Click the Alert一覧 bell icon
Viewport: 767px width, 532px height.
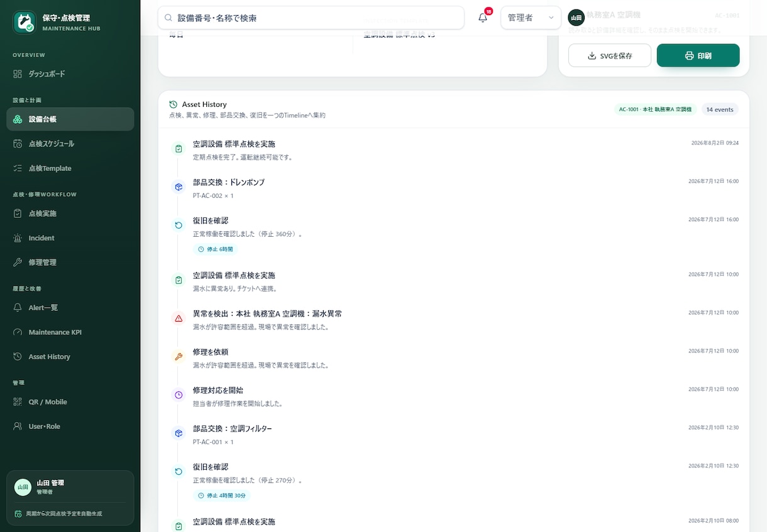point(18,308)
